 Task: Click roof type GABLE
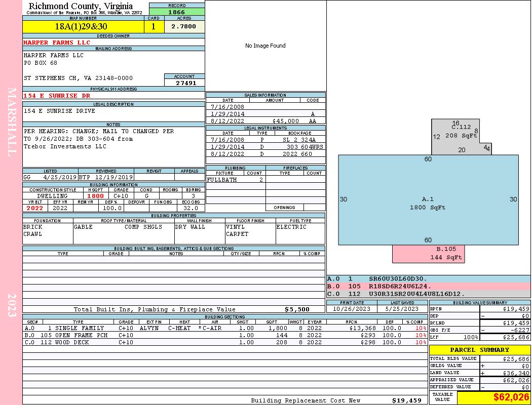point(83,227)
